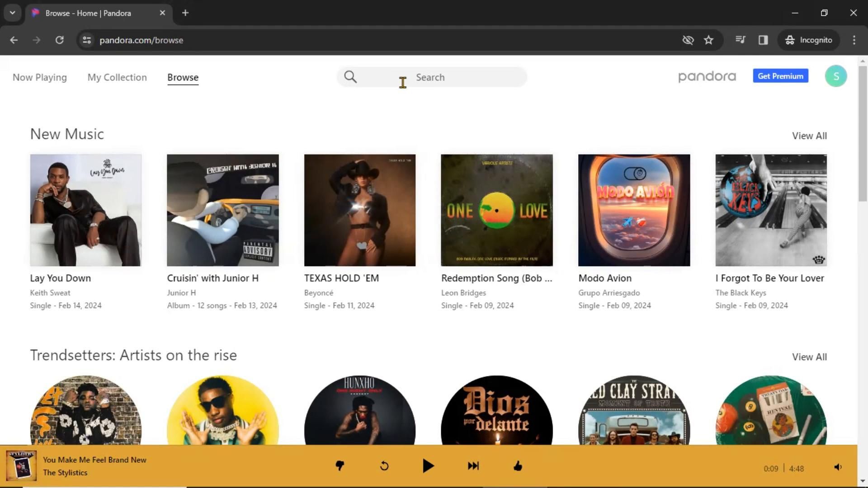Mute using the volume speaker icon
The width and height of the screenshot is (868, 488).
838,467
